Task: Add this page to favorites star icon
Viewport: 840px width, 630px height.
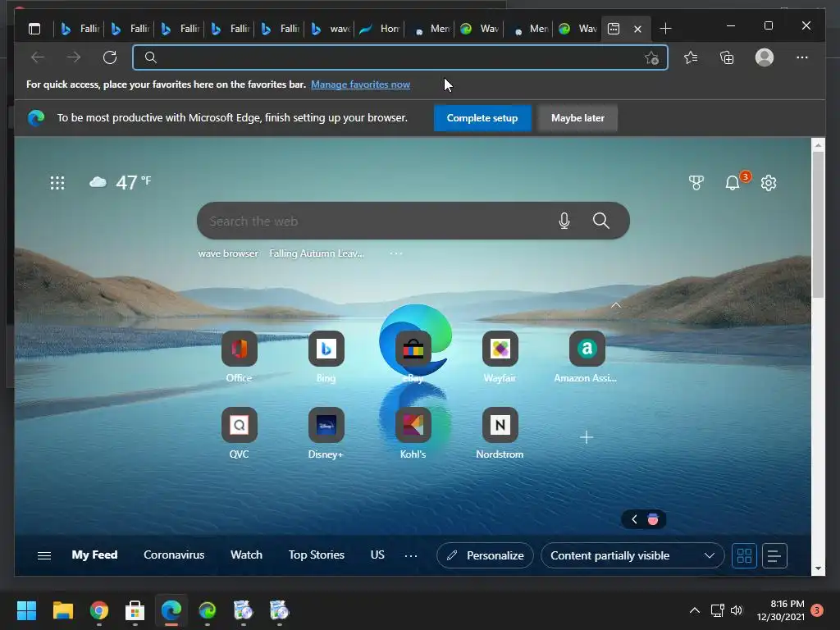Action: 651,57
